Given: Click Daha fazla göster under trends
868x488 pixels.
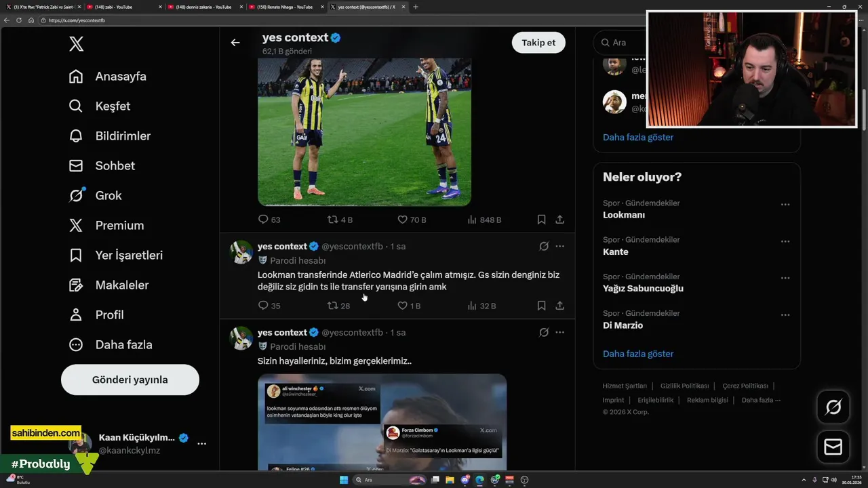Looking at the screenshot, I should click(x=638, y=354).
